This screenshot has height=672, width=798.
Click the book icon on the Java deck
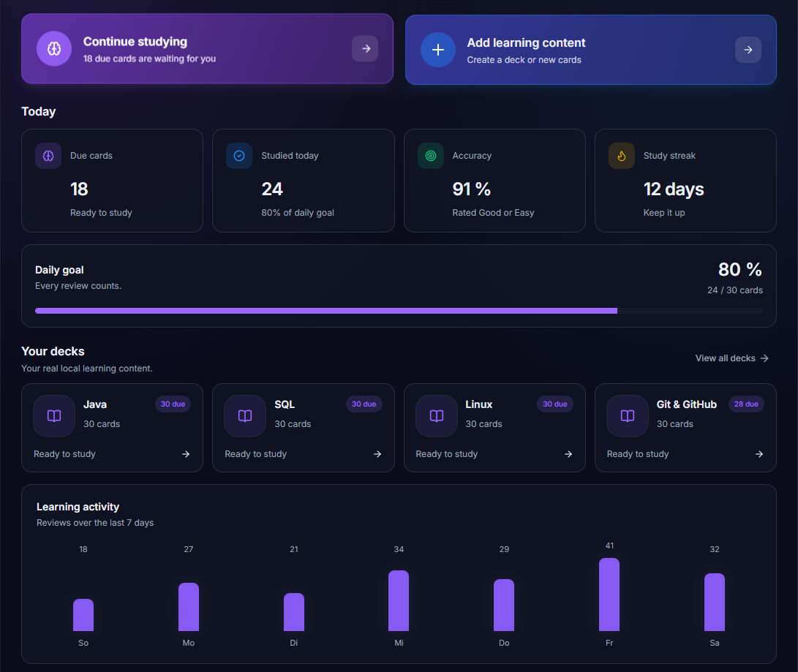click(54, 416)
